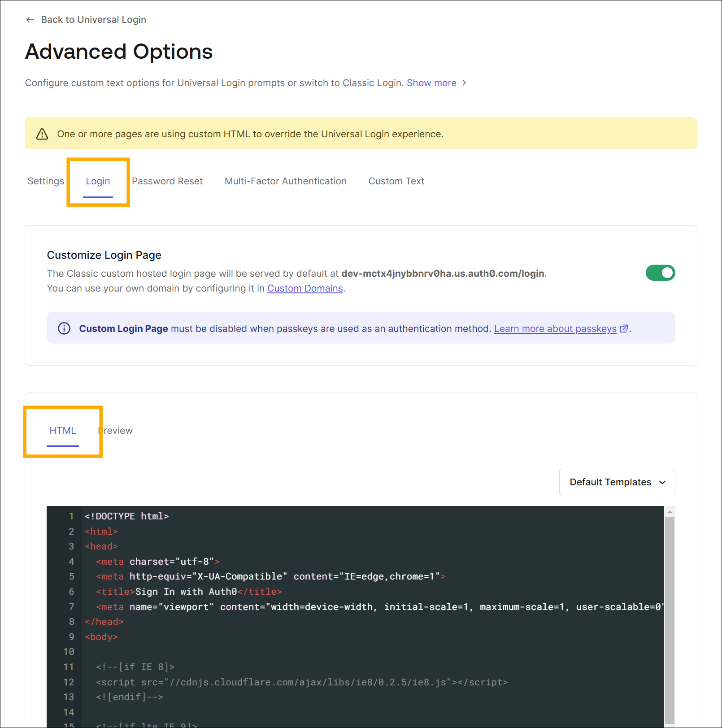Select the Multi-Factor Authentication tab

tap(285, 181)
